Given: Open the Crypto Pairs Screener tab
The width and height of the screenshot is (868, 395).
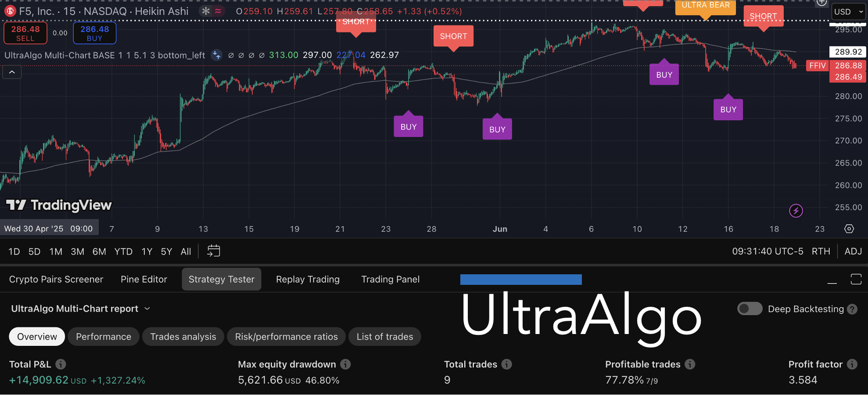Looking at the screenshot, I should (56, 280).
